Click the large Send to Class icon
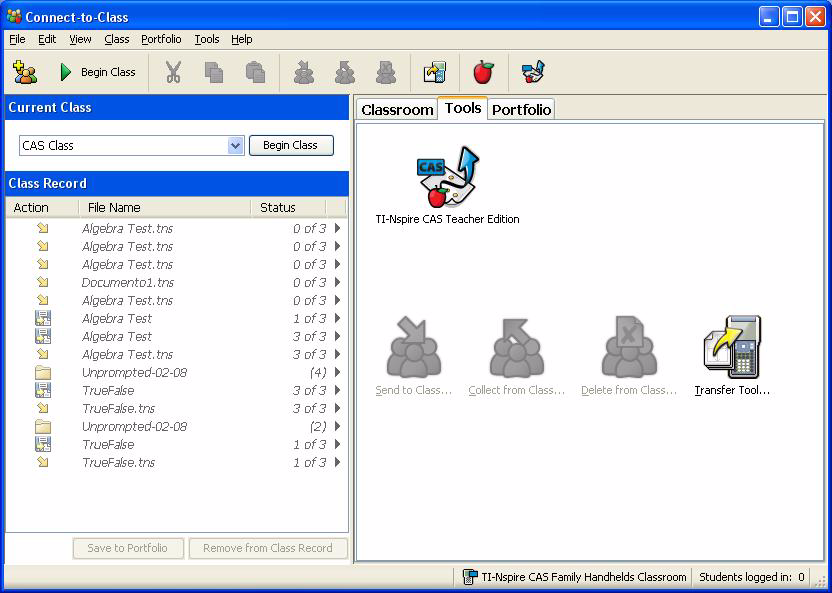The width and height of the screenshot is (832, 593). tap(414, 347)
